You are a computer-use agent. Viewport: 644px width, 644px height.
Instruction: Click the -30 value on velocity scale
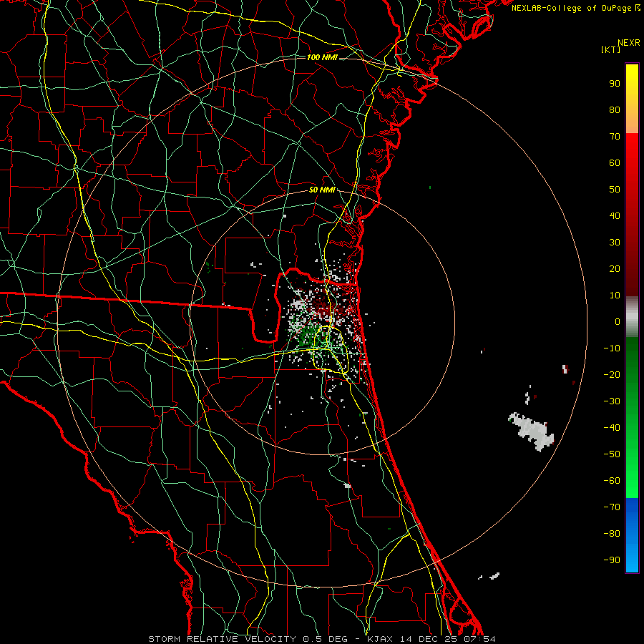click(x=612, y=401)
